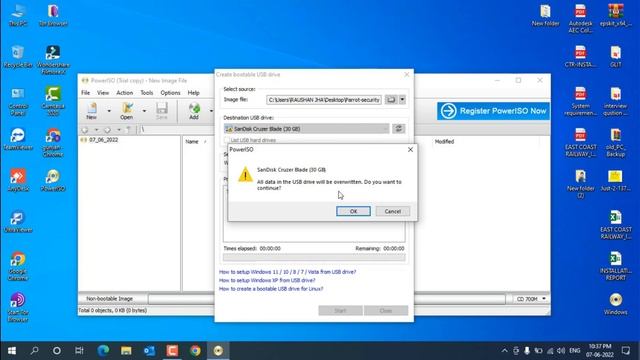This screenshot has height=360, width=640.
Task: Open bootable USB drive for Linux link
Action: point(271,289)
